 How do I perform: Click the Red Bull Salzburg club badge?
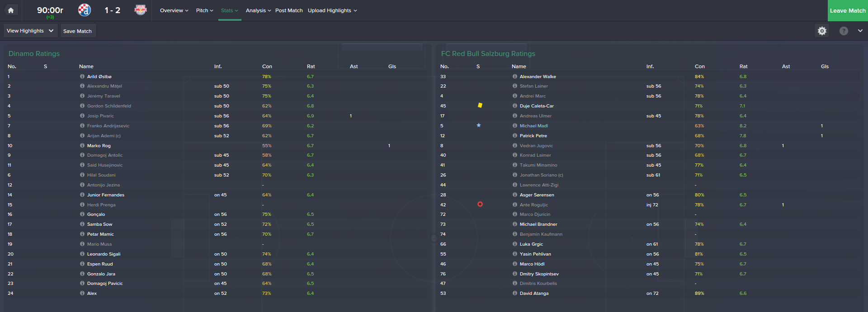click(141, 10)
